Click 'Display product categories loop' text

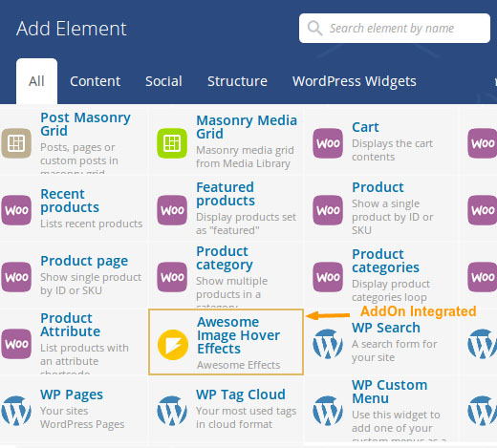(391, 290)
